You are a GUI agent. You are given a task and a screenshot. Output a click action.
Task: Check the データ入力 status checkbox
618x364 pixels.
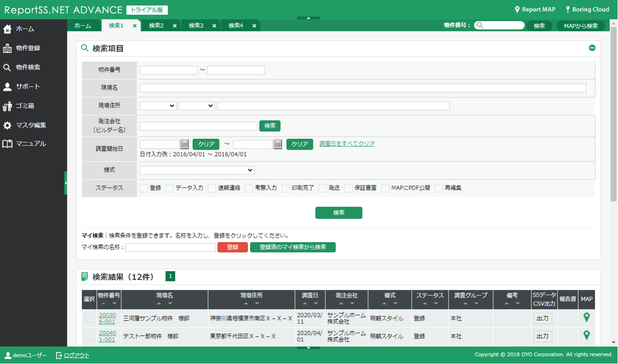click(170, 188)
